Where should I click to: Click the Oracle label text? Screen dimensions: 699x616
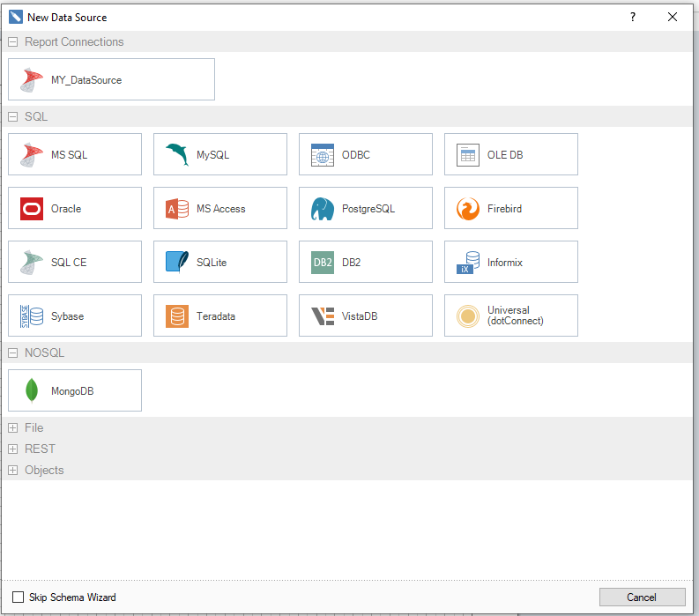click(x=66, y=209)
